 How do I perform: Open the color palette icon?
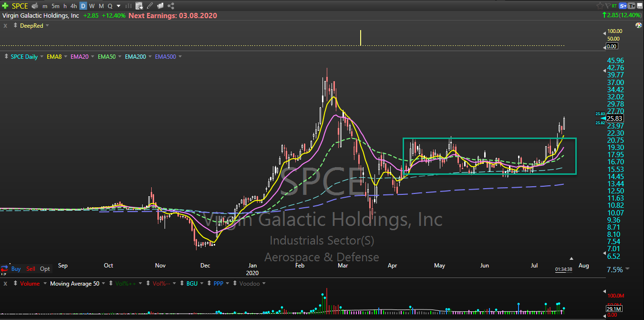pos(639,25)
